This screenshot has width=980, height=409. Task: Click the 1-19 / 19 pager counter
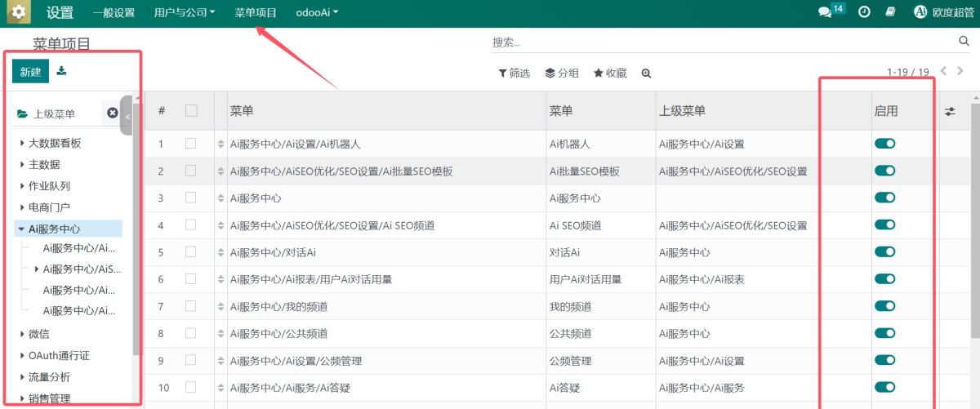click(907, 73)
